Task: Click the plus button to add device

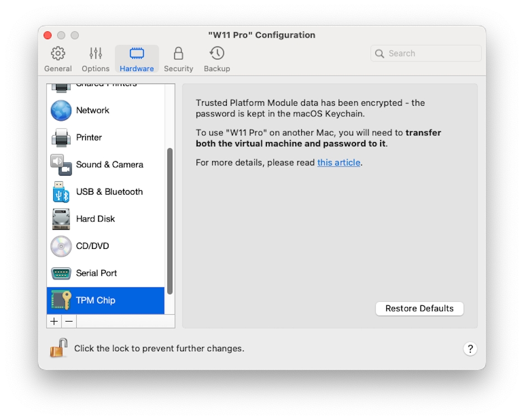Action: click(x=54, y=322)
